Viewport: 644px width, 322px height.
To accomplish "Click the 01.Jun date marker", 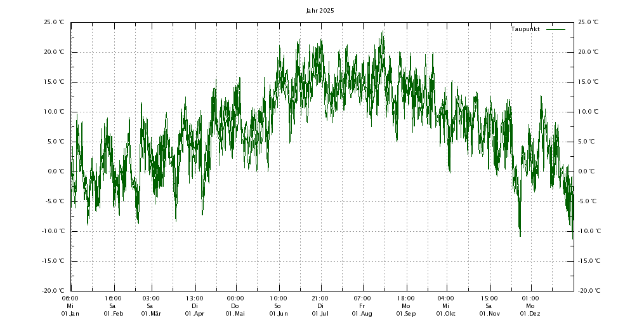I will click(x=278, y=314).
